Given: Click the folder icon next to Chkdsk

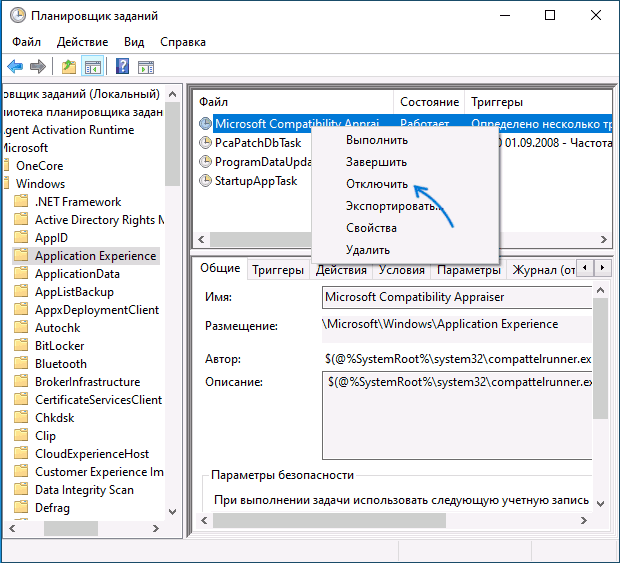Looking at the screenshot, I should coord(21,417).
